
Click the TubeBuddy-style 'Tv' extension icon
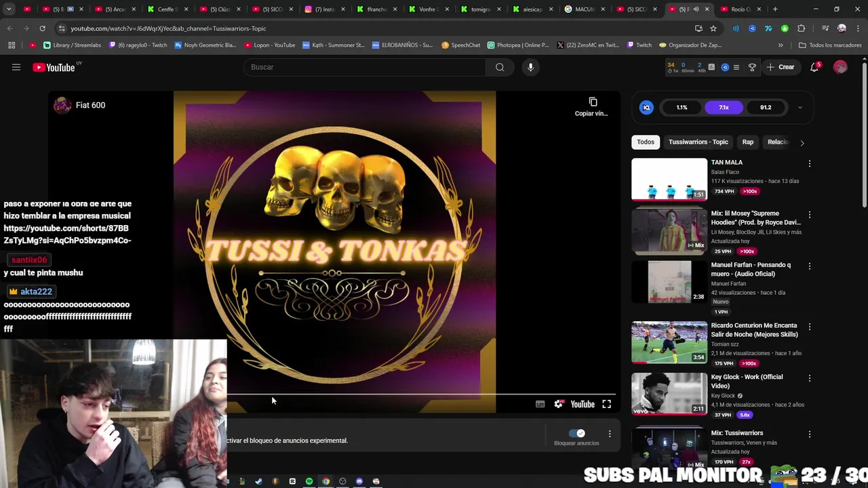pos(768,28)
